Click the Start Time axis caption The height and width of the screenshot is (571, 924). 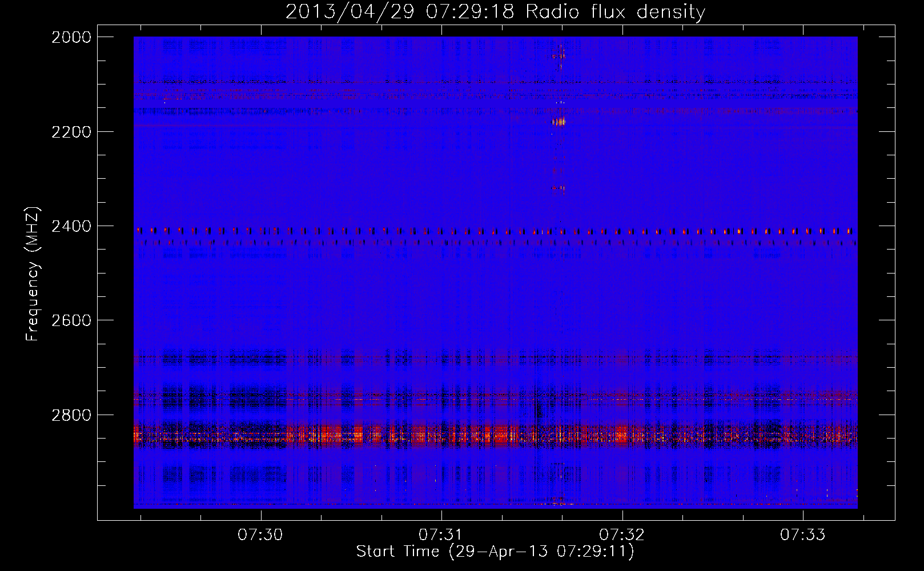point(495,552)
